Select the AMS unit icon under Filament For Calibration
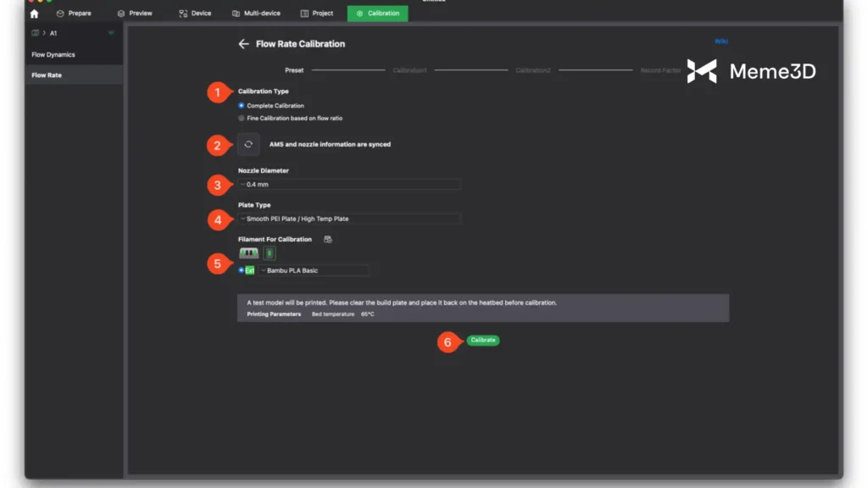Screen dimensions: 868x488 tap(248, 253)
